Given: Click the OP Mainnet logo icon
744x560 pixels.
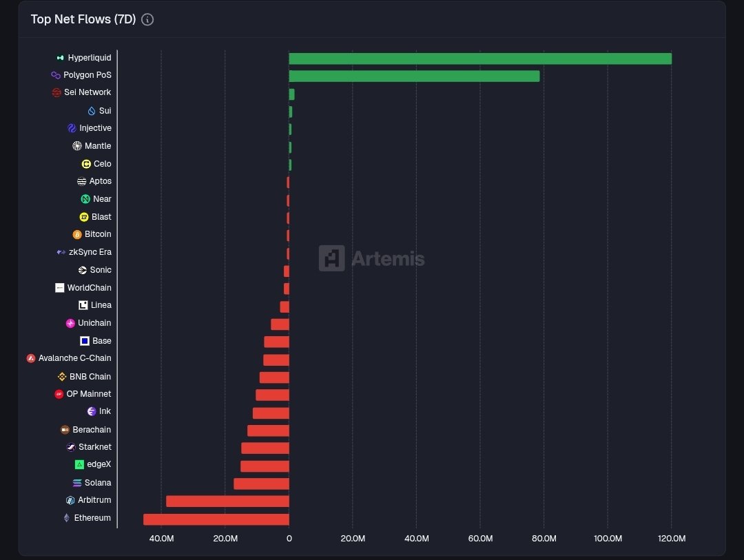Looking at the screenshot, I should (59, 394).
